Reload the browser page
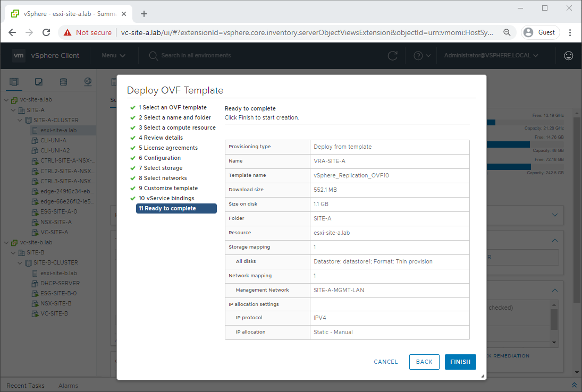582x392 pixels. pyautogui.click(x=46, y=32)
